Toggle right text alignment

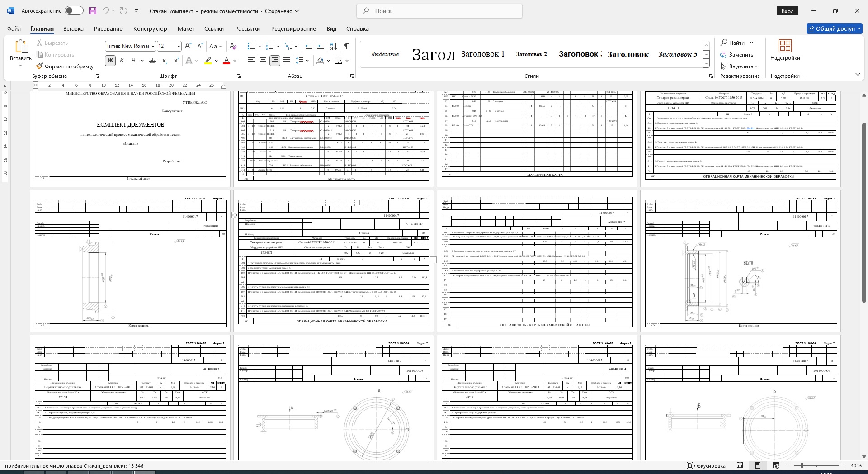275,60
